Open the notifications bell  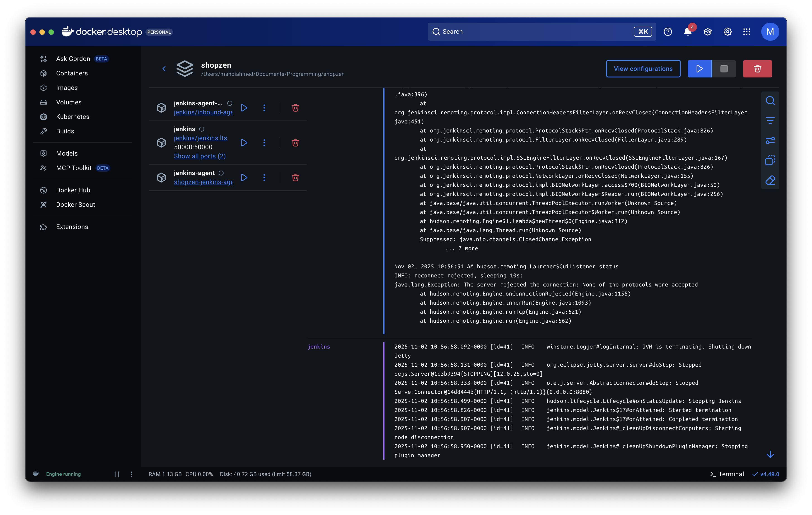(x=688, y=32)
